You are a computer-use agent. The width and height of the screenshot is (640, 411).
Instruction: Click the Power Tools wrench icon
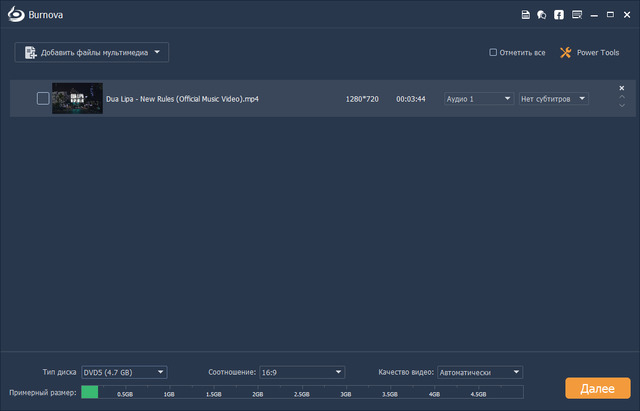pyautogui.click(x=565, y=52)
